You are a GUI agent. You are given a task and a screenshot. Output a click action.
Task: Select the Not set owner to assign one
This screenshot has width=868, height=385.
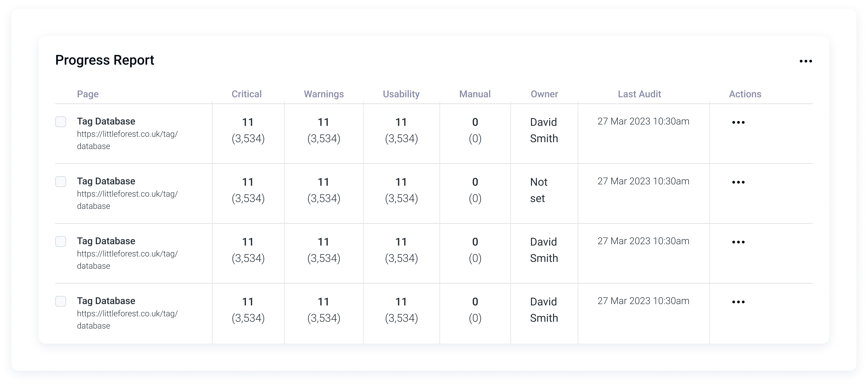tap(539, 190)
